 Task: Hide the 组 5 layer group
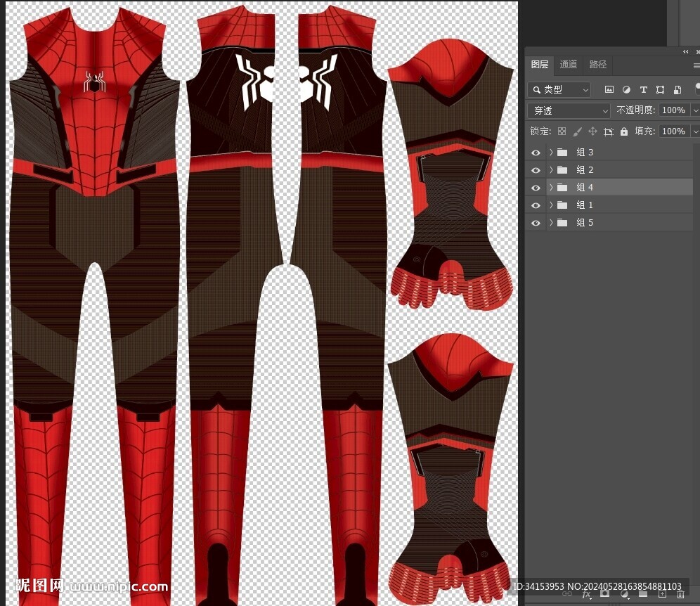pyautogui.click(x=536, y=223)
